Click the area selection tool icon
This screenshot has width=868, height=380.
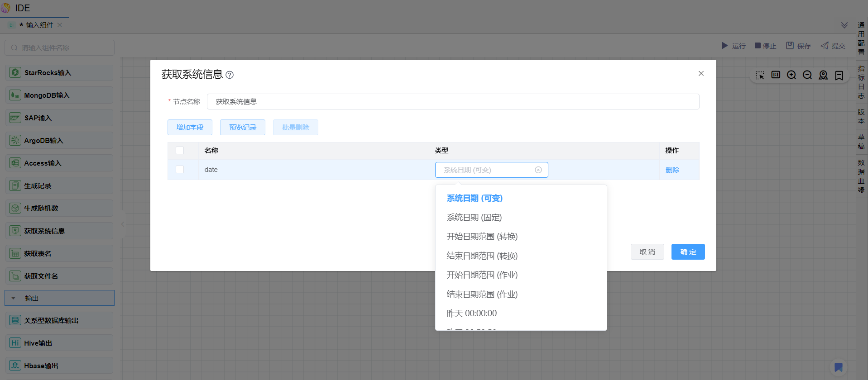click(759, 75)
